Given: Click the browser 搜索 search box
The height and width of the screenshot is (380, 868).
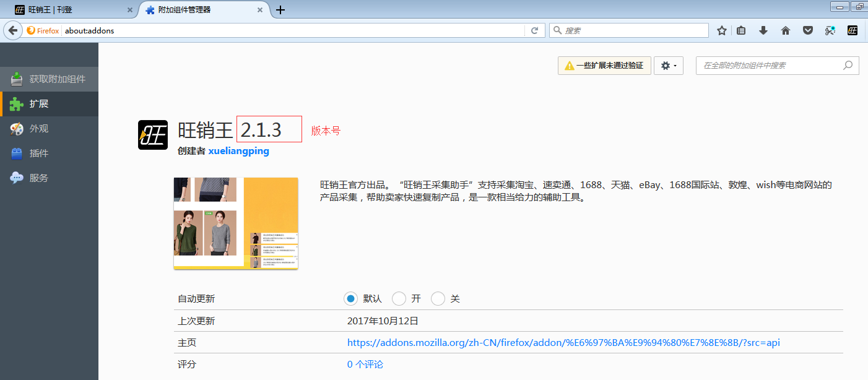Looking at the screenshot, I should 629,30.
